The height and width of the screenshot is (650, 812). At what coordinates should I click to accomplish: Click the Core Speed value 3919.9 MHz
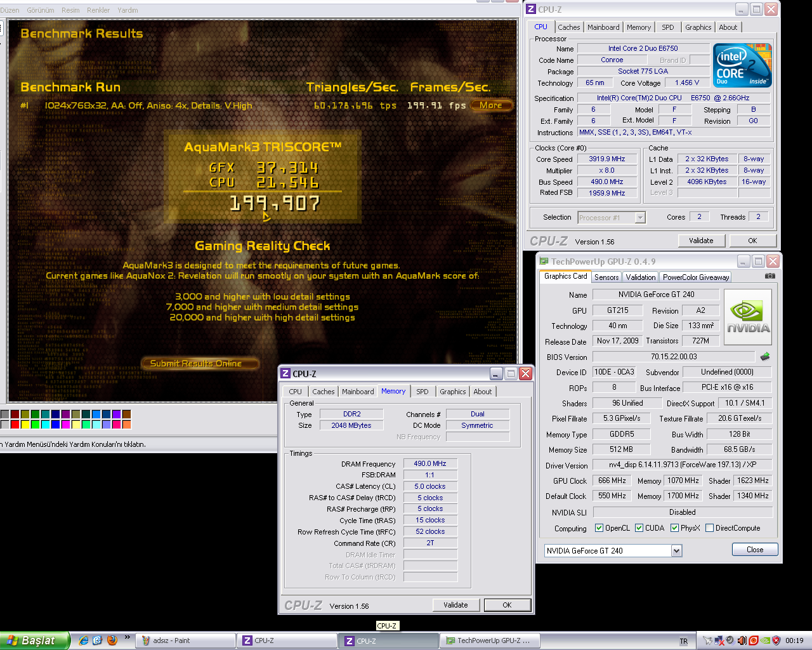(x=607, y=159)
